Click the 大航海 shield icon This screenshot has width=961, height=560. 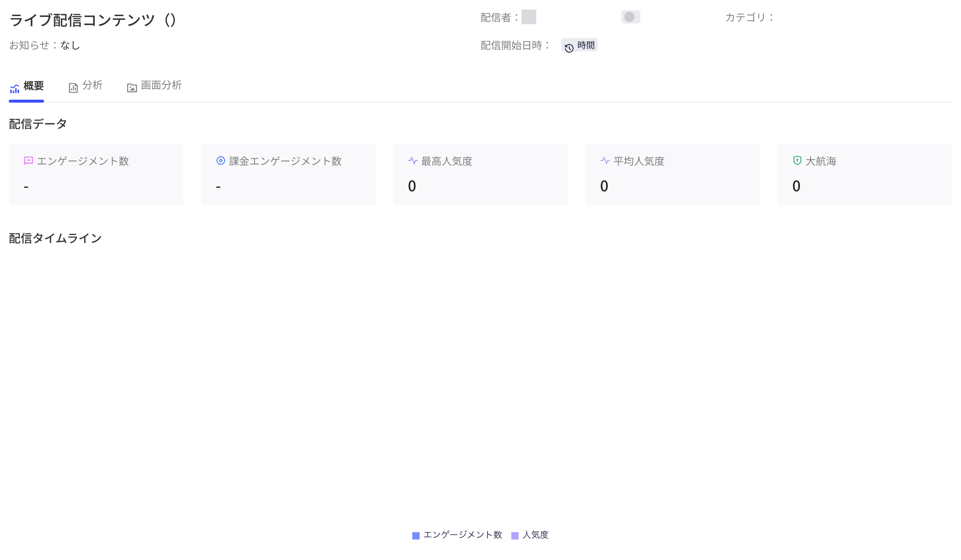[797, 161]
